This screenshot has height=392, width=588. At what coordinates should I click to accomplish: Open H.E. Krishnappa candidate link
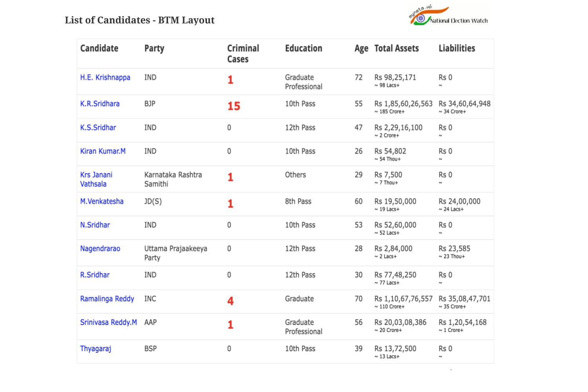click(105, 77)
